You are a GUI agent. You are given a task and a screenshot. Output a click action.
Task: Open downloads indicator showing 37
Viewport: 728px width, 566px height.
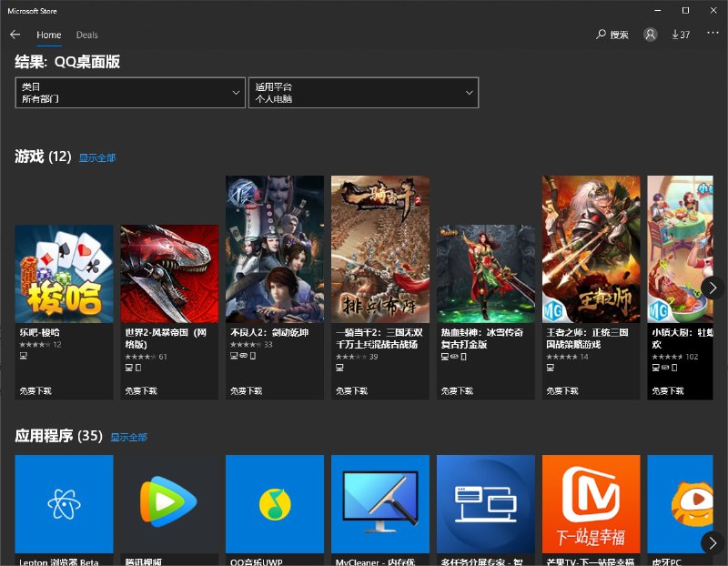click(681, 35)
